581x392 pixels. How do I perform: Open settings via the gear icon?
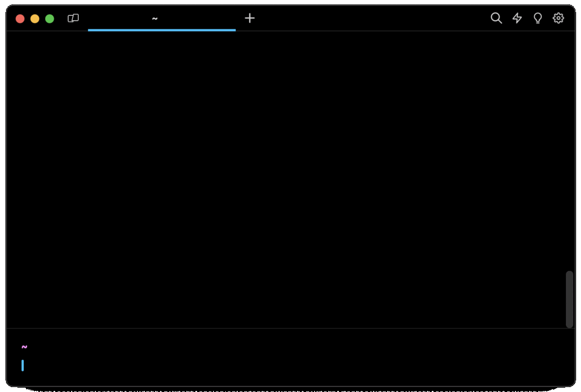click(x=558, y=18)
